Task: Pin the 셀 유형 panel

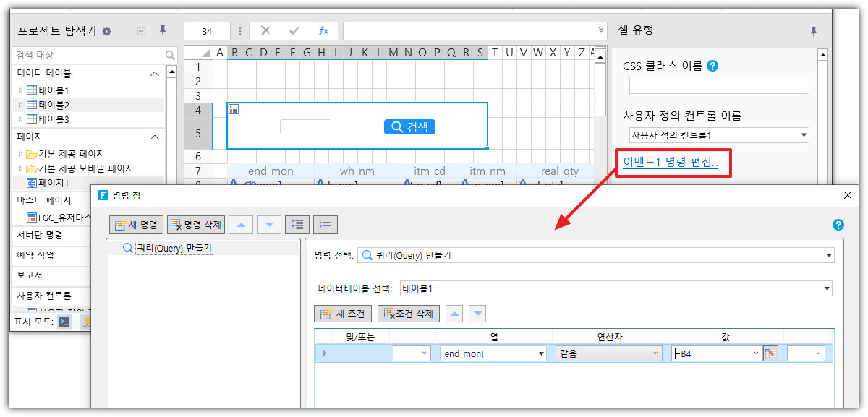Action: pyautogui.click(x=814, y=30)
